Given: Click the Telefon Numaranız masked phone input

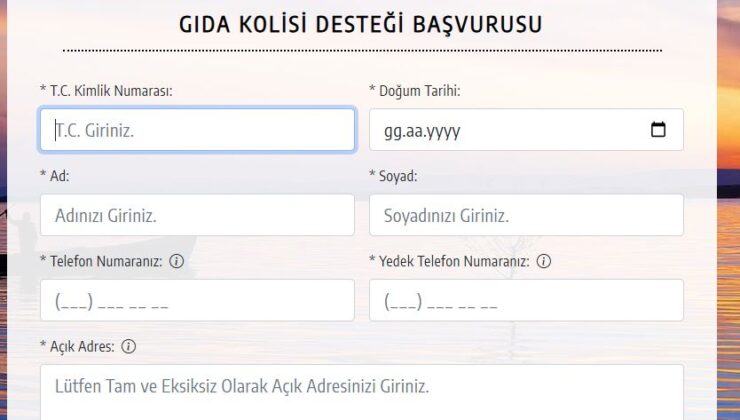Looking at the screenshot, I should [x=197, y=300].
